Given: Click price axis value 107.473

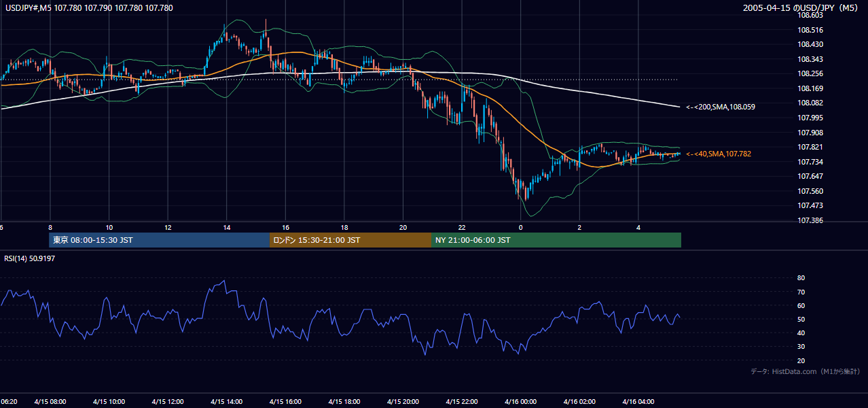Looking at the screenshot, I should tap(810, 205).
